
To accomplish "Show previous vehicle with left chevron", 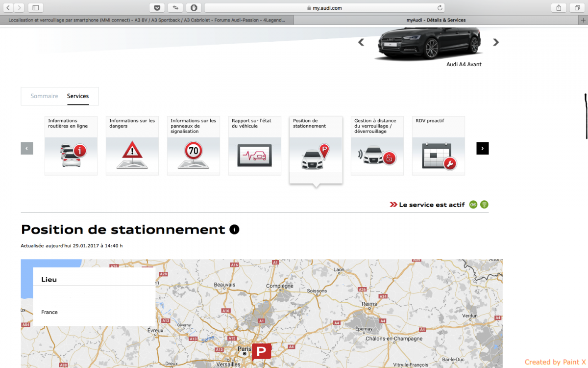I will 361,43.
